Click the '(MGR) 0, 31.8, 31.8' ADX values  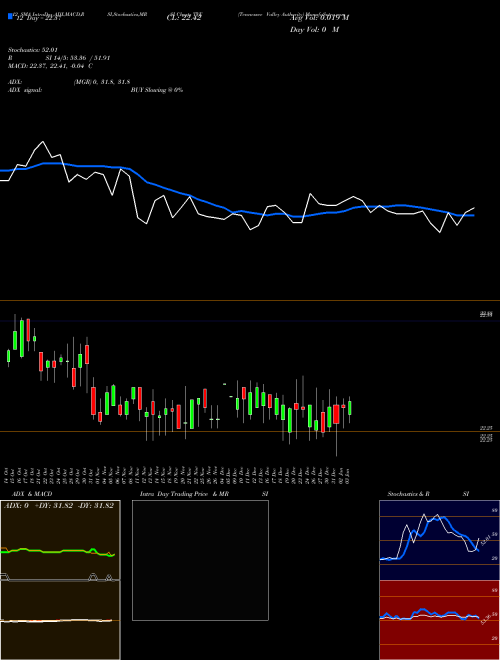pyautogui.click(x=102, y=82)
